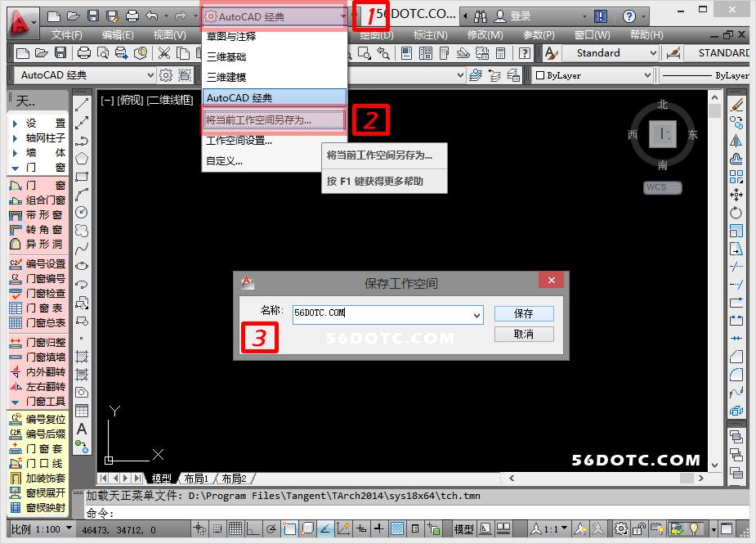Image resolution: width=756 pixels, height=544 pixels.
Task: Click the 保存 button
Action: click(524, 313)
